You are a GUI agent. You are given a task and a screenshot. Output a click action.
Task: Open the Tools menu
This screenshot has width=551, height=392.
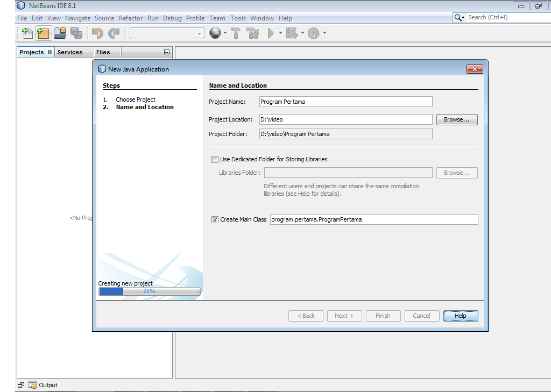pos(238,18)
